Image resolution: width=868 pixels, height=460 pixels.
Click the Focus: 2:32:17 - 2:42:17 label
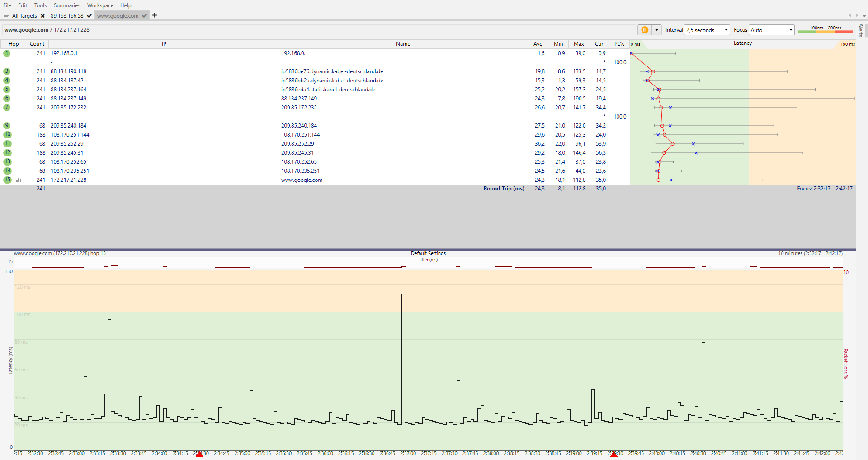tap(825, 189)
